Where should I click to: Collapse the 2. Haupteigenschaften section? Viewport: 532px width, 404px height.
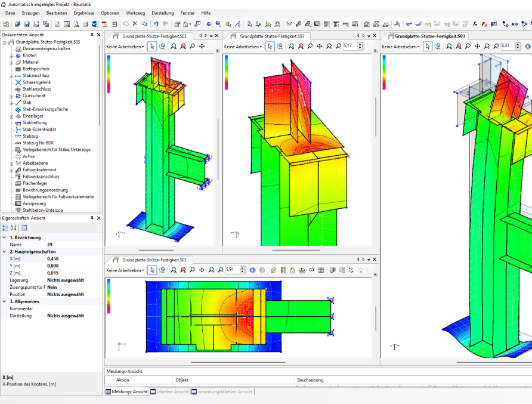tap(4, 252)
